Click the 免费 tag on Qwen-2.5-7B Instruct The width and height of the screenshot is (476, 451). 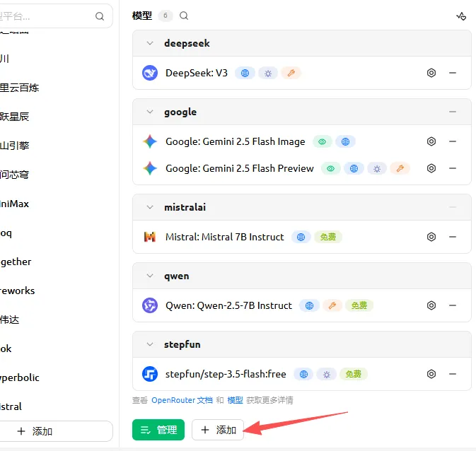pyautogui.click(x=359, y=305)
